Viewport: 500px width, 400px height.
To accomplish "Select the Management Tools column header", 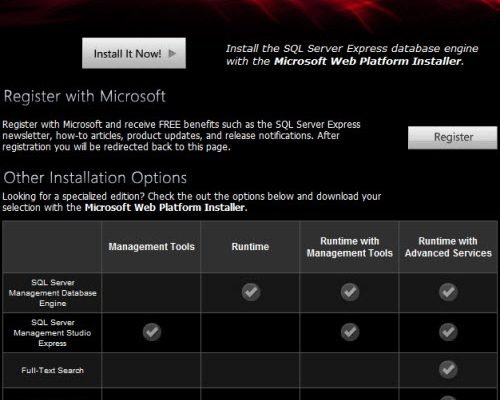I will (x=151, y=247).
